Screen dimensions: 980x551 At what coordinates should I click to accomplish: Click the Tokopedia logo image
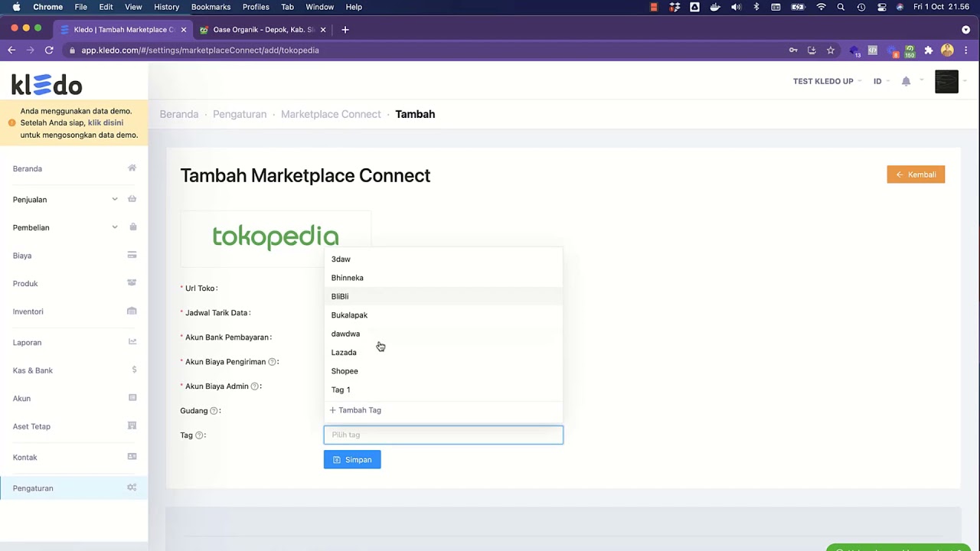[276, 236]
